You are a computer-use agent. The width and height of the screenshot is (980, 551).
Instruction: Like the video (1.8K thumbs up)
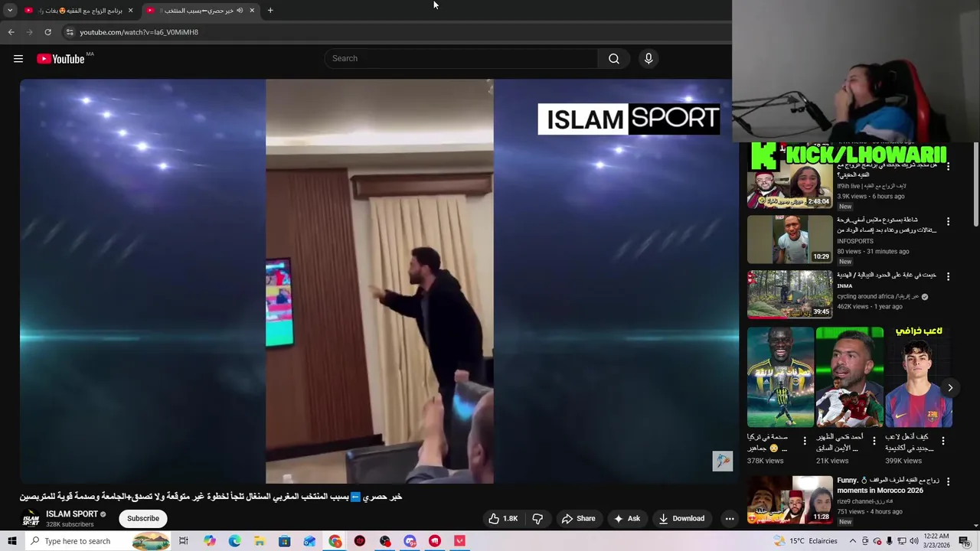[x=504, y=518]
